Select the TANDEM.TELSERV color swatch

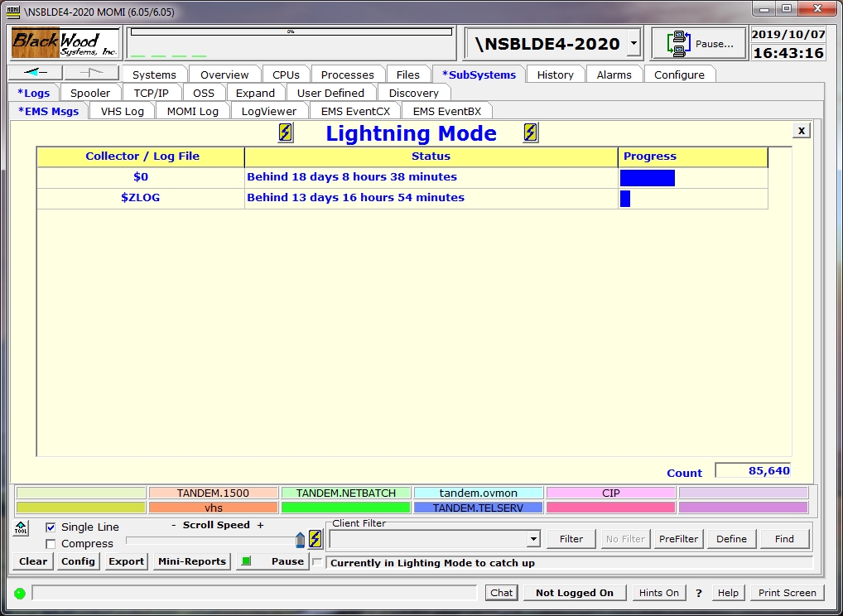[x=478, y=508]
